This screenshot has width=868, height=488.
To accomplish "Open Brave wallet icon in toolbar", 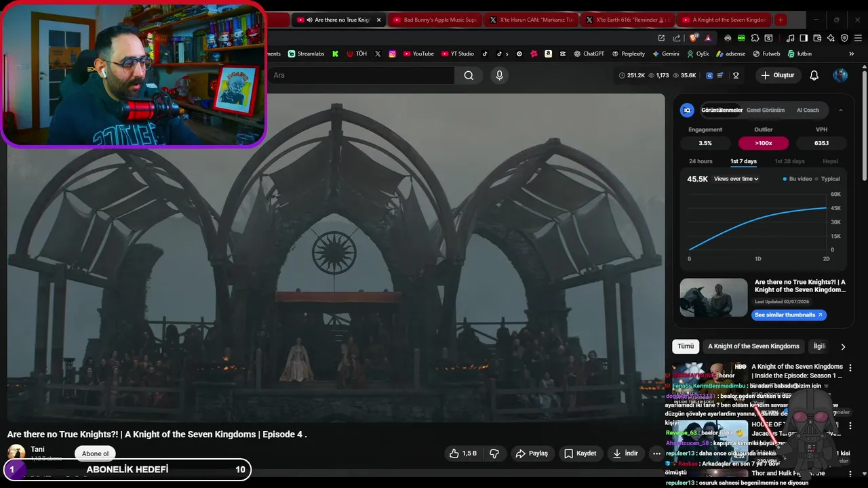I will (817, 38).
